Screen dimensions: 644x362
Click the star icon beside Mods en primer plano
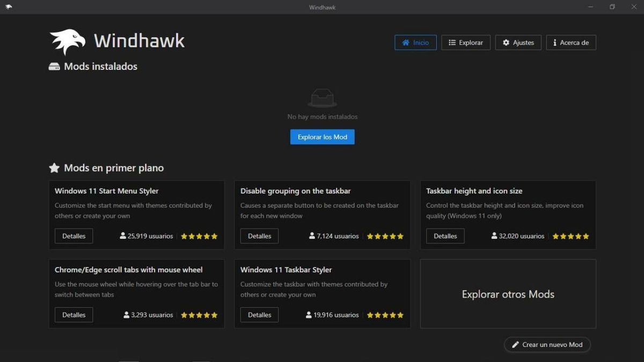(x=54, y=168)
